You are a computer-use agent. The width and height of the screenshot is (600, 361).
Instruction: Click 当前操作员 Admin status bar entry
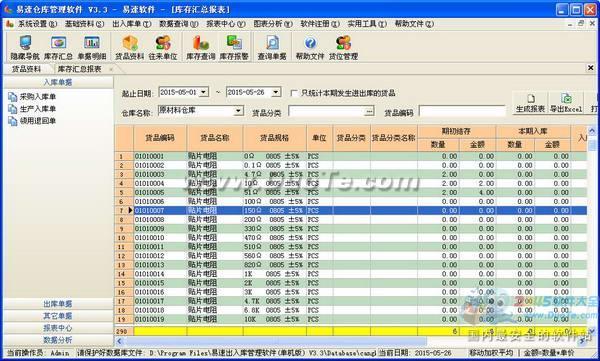coord(38,353)
